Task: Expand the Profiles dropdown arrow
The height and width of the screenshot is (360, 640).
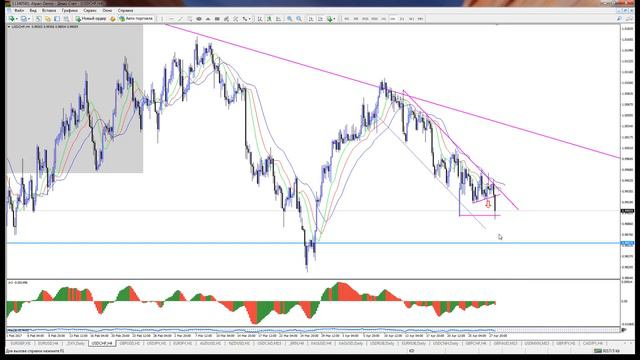Action: pos(29,18)
